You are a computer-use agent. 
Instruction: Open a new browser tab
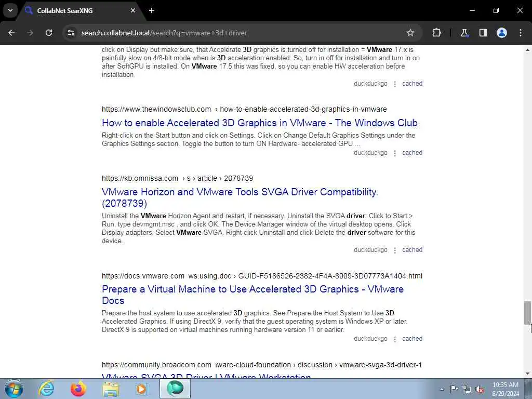point(152,10)
